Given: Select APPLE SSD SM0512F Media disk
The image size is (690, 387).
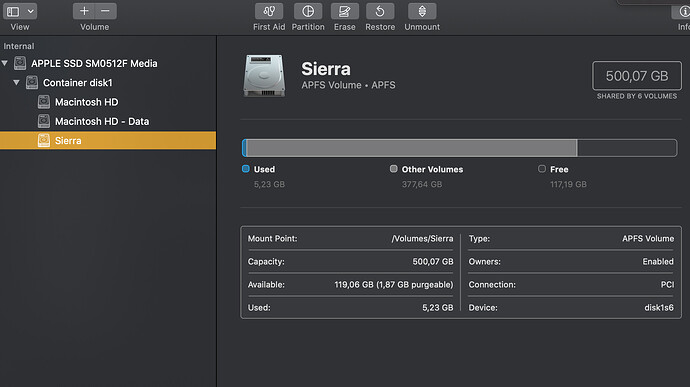Looking at the screenshot, I should 94,63.
